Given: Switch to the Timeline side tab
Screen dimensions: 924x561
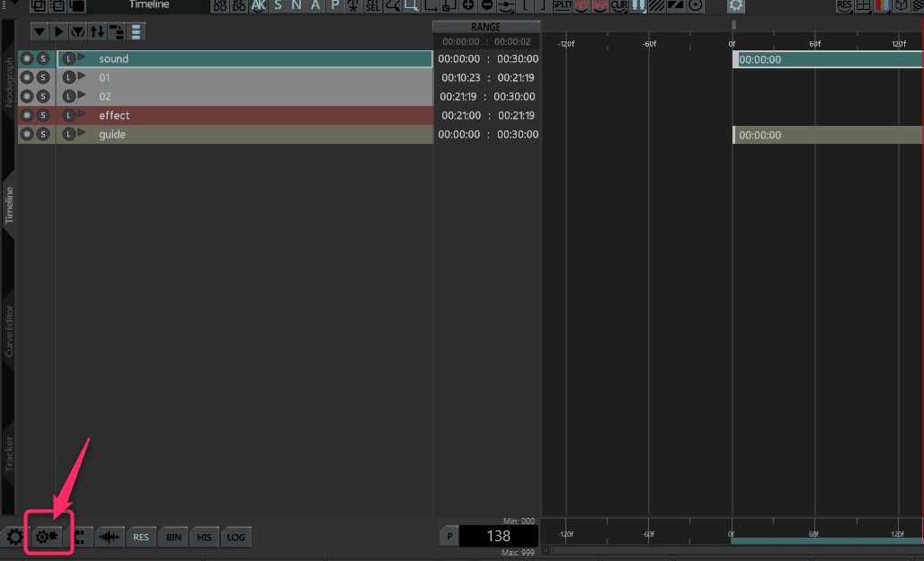Looking at the screenshot, I should pyautogui.click(x=9, y=205).
